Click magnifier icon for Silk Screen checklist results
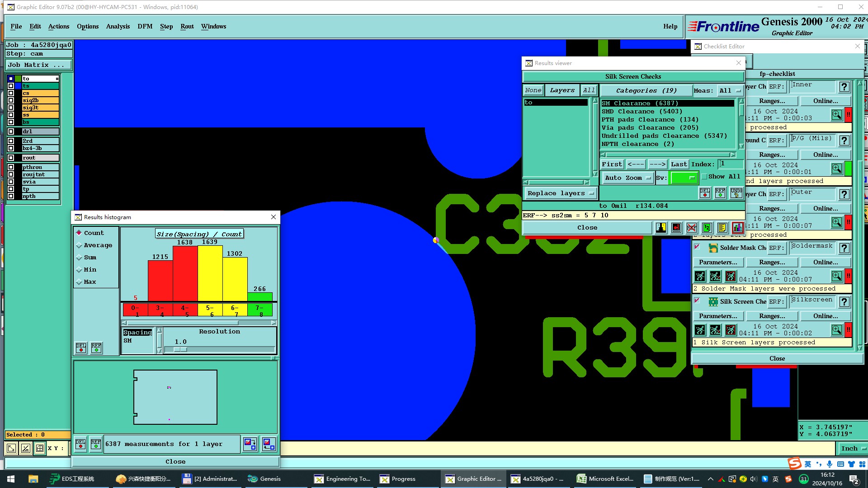Viewport: 868px width, 488px height. coord(836,330)
